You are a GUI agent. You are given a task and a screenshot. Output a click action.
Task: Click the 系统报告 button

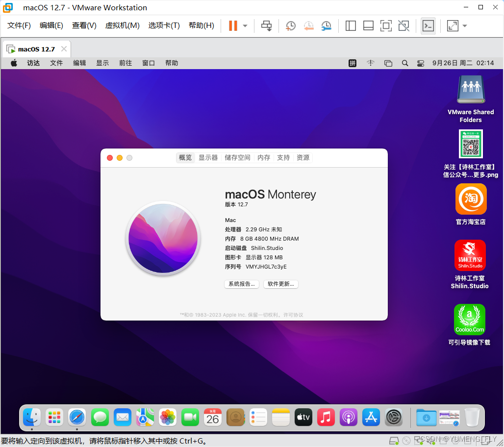point(242,284)
